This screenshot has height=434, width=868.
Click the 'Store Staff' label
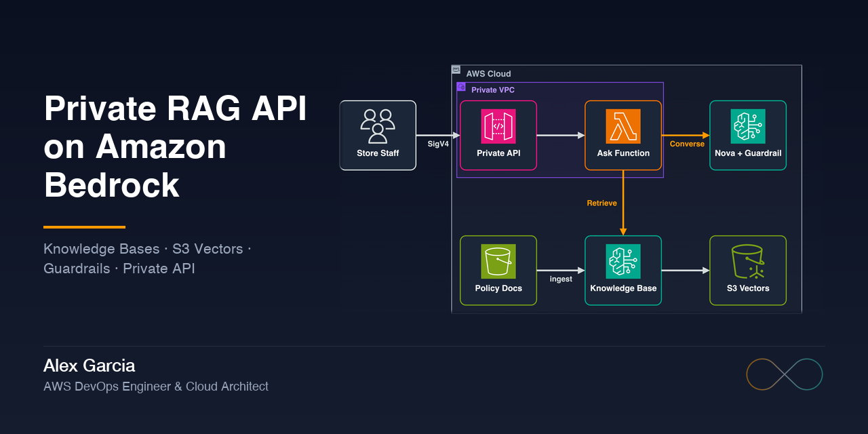click(378, 153)
